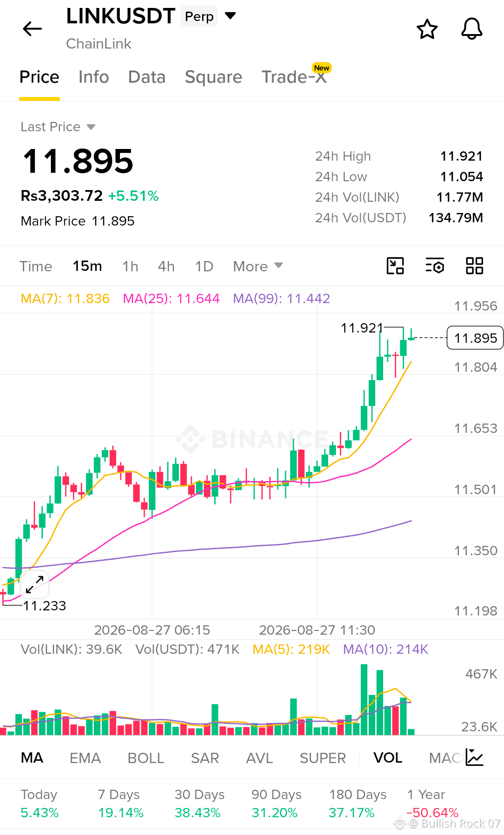Tap the 7 Days 19.14% performance
The width and height of the screenshot is (504, 835).
120,803
